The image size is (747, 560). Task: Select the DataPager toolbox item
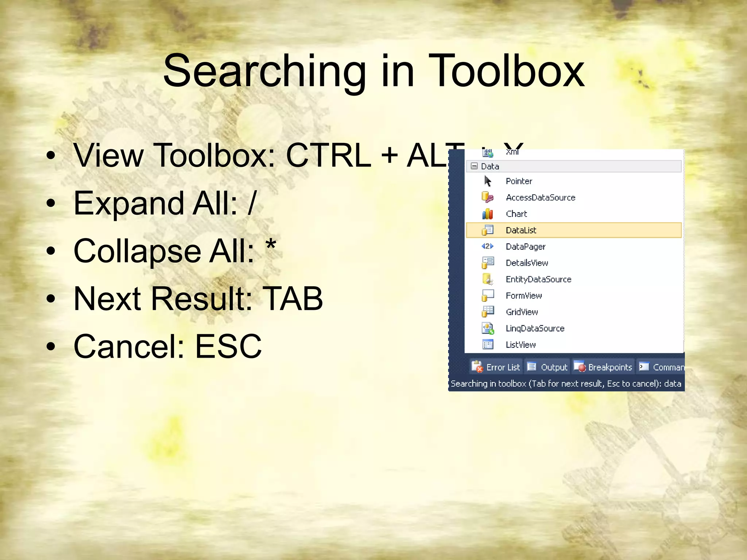click(573, 246)
